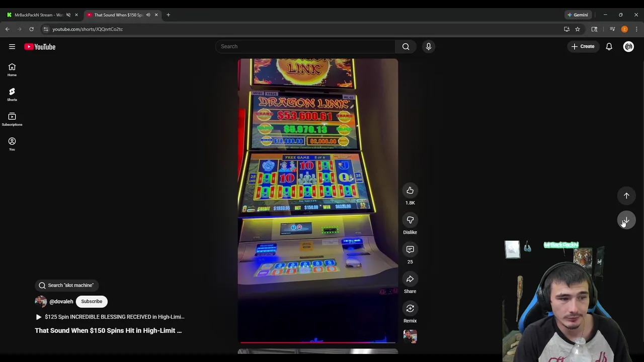The image size is (644, 362).
Task: Open the comments with 25 replies
Action: (x=410, y=250)
